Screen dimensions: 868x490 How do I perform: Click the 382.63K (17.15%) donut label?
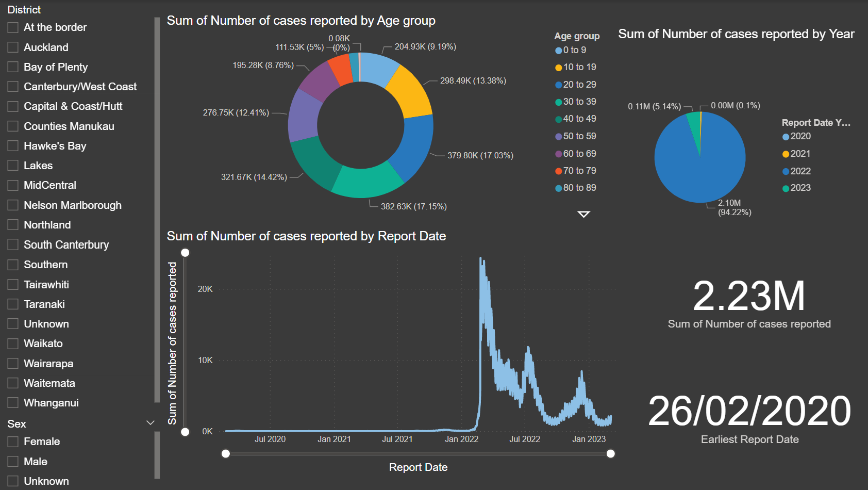click(x=414, y=206)
